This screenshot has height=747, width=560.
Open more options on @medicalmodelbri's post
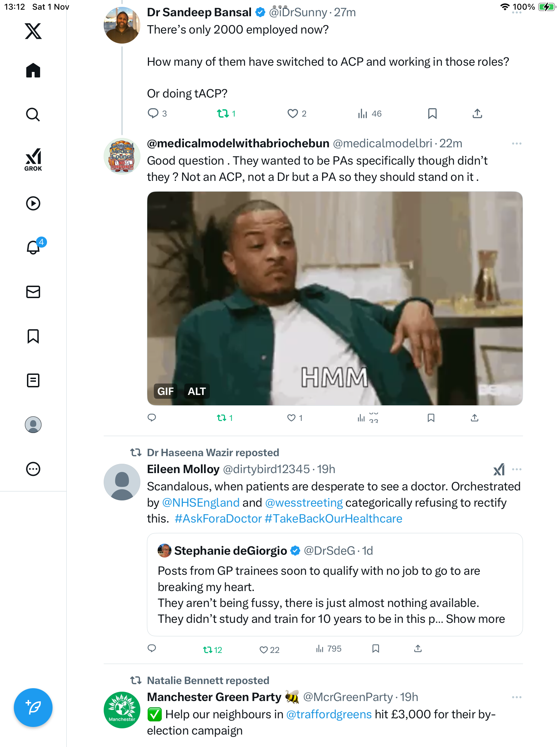point(516,144)
